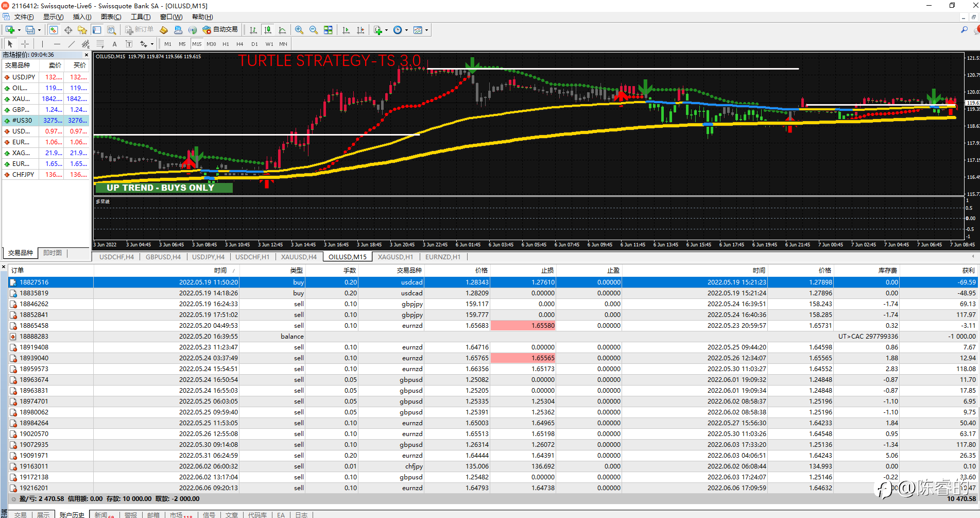Toggle the 自动交易 auto trading button
Viewport: 980px width, 518px height.
pos(220,30)
